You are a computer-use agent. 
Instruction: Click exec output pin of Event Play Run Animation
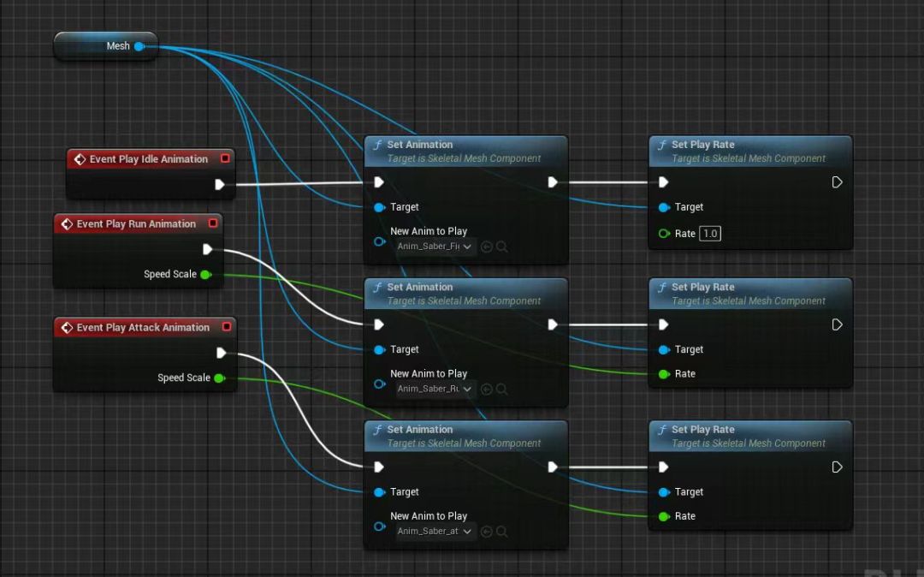click(x=207, y=249)
